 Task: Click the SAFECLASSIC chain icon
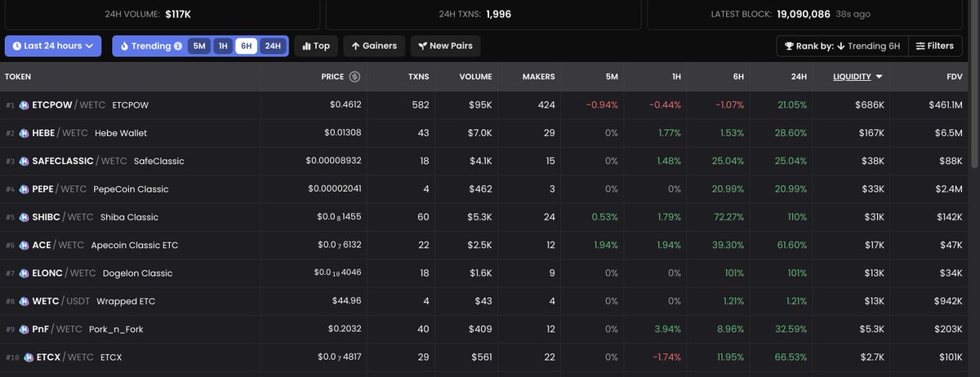click(x=24, y=162)
